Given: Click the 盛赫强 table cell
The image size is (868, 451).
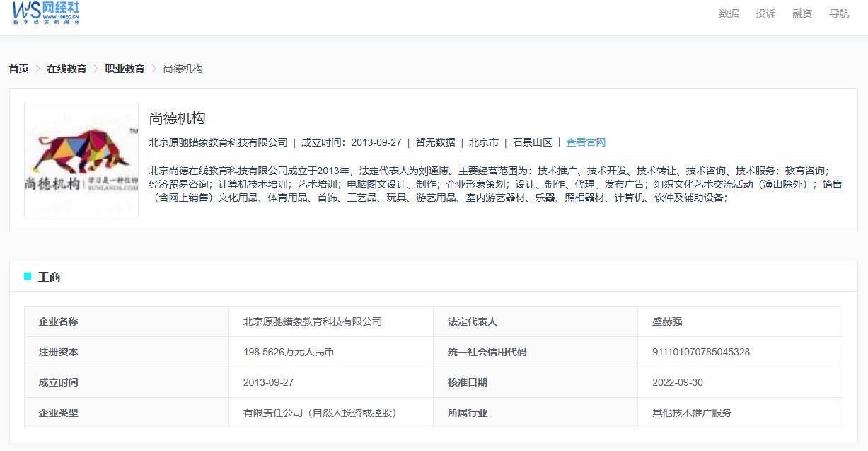Looking at the screenshot, I should (667, 321).
